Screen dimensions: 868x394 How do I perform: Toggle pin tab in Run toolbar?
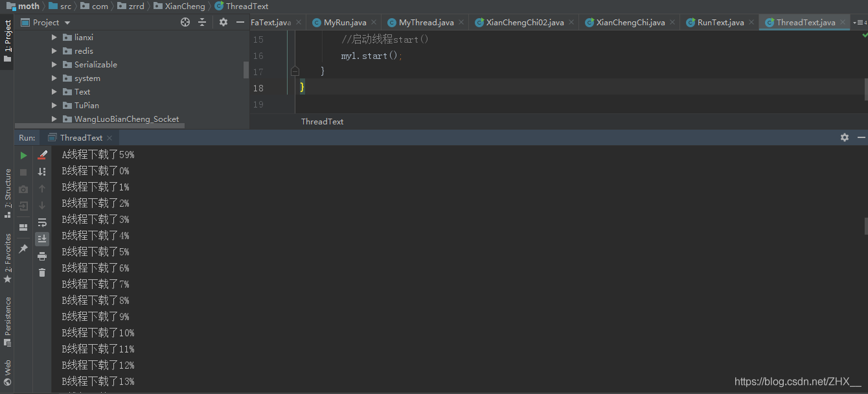click(23, 249)
